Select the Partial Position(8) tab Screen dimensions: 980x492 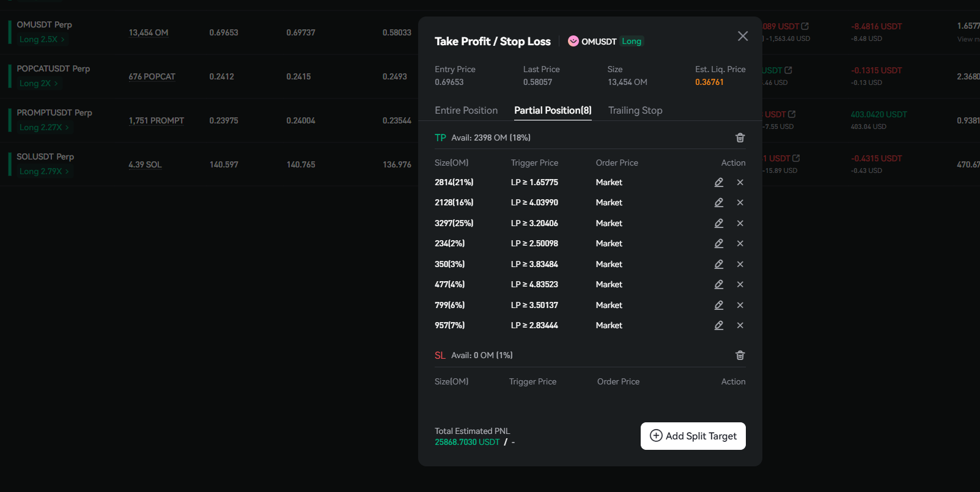553,111
